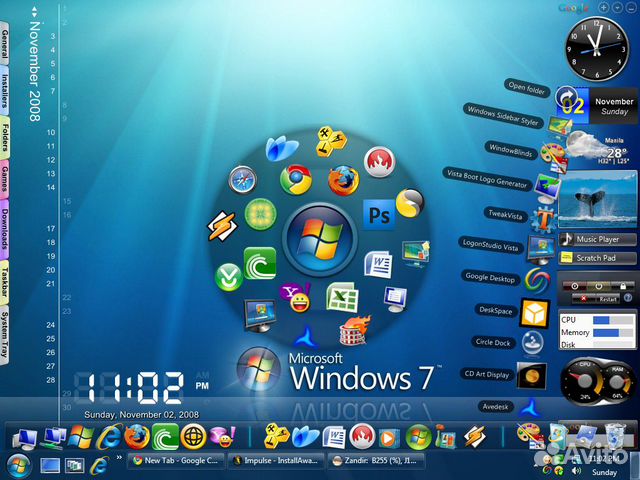This screenshot has height=480, width=640.
Task: Open the Start orb on taskbar
Action: [x=18, y=466]
